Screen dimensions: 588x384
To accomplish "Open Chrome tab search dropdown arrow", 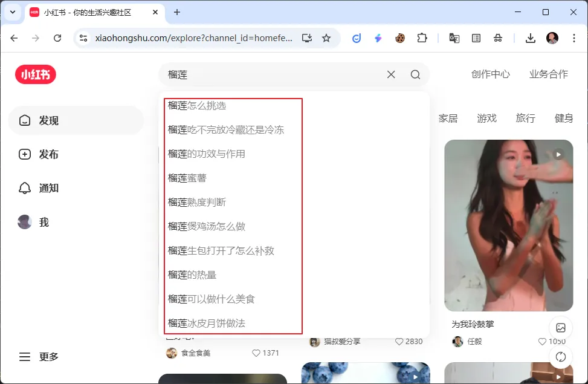I will pos(13,12).
